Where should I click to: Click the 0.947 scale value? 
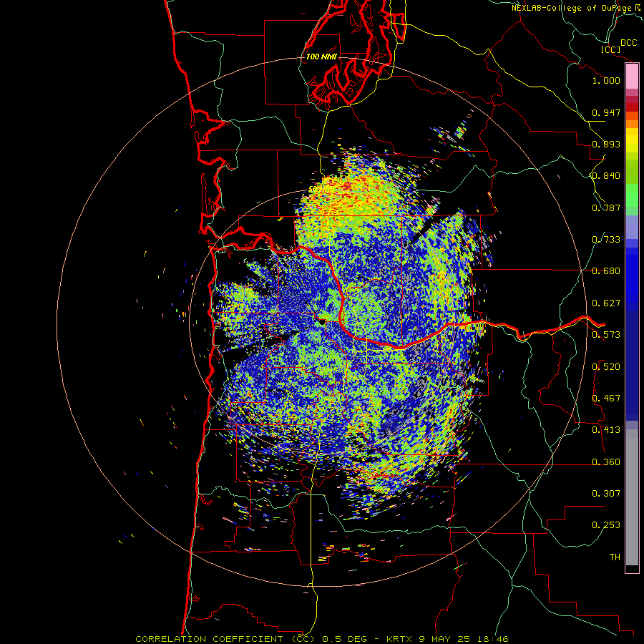606,112
